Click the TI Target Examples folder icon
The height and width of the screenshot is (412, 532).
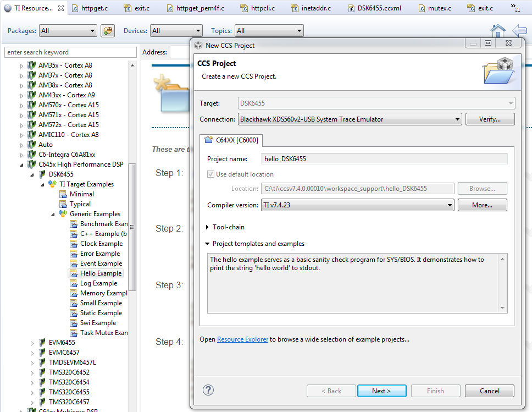point(53,184)
